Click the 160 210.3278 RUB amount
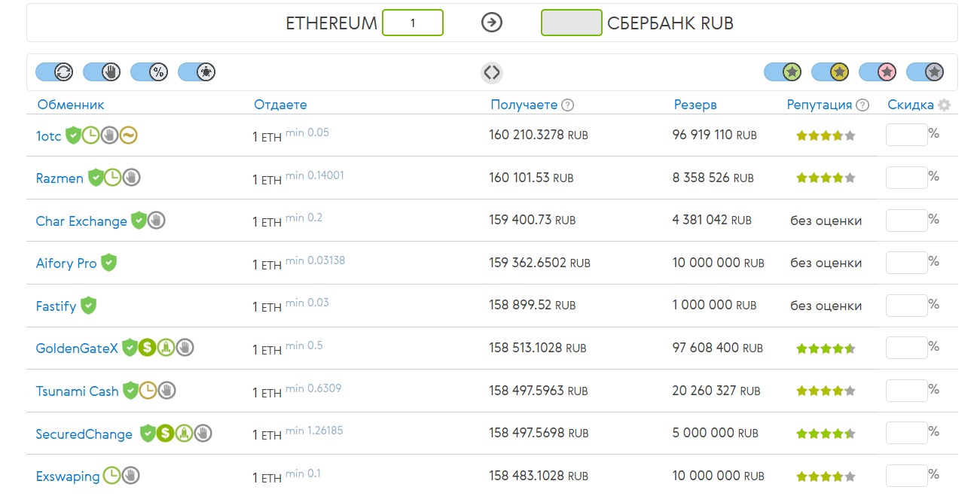Screen dimensions: 980x496 pyautogui.click(x=539, y=135)
